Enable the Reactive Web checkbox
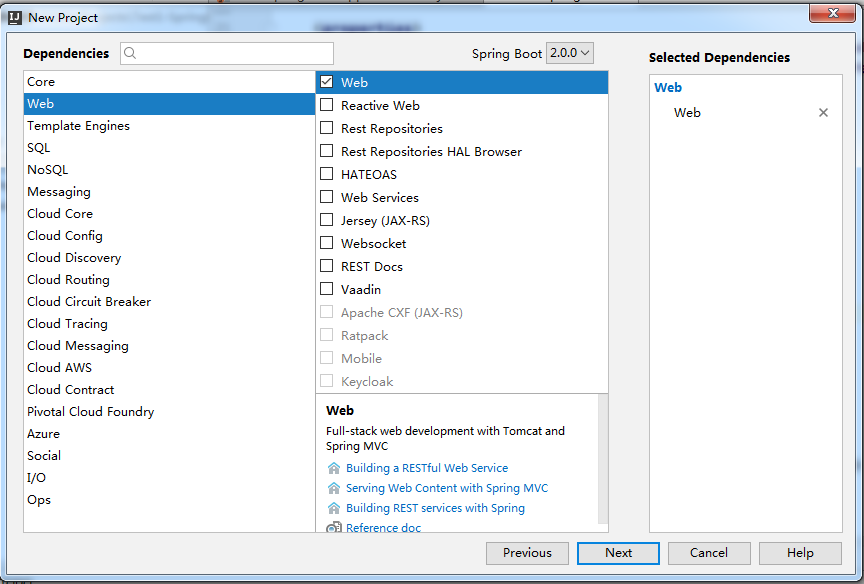This screenshot has width=864, height=584. pos(327,105)
